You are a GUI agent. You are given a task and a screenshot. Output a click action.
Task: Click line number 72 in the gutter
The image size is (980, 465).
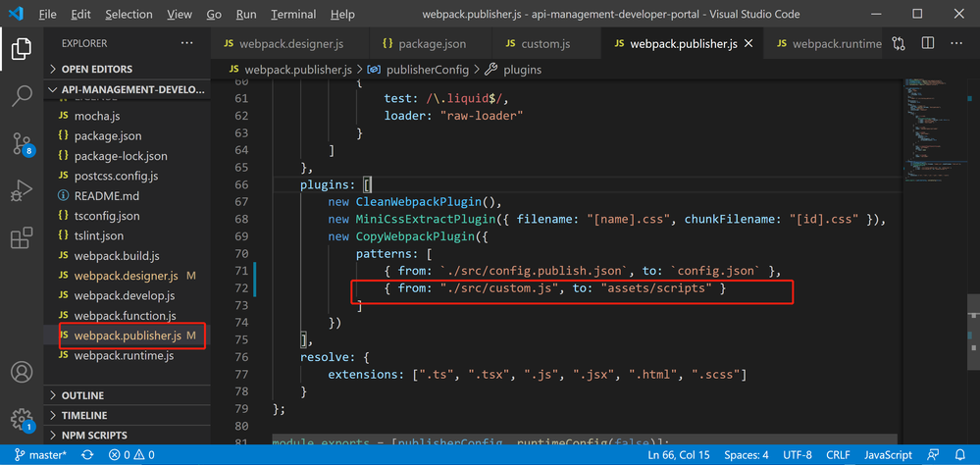pos(240,288)
